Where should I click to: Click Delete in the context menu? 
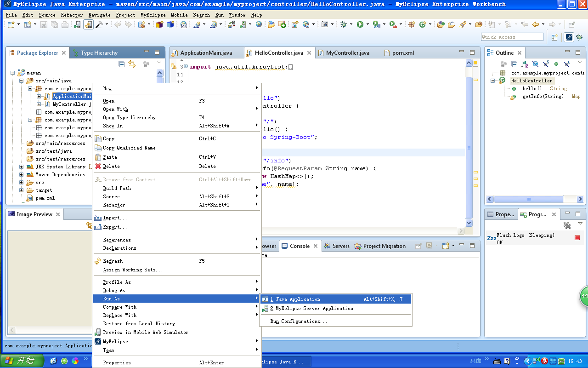[x=177, y=166]
